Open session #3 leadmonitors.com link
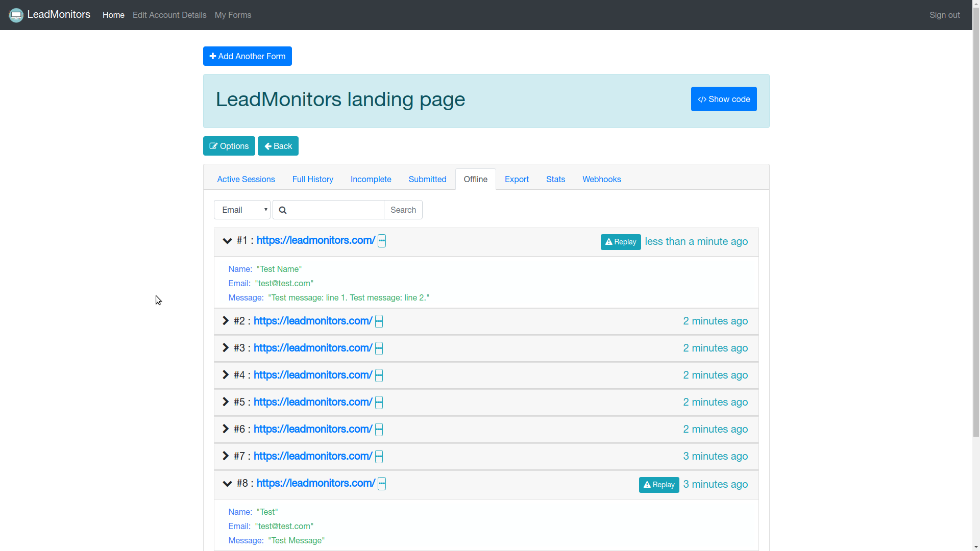 tap(313, 348)
